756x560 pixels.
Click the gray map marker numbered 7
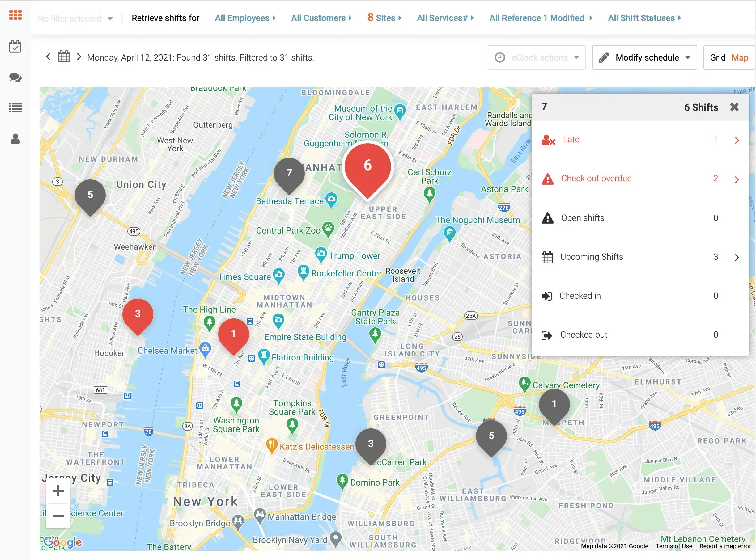(x=289, y=177)
